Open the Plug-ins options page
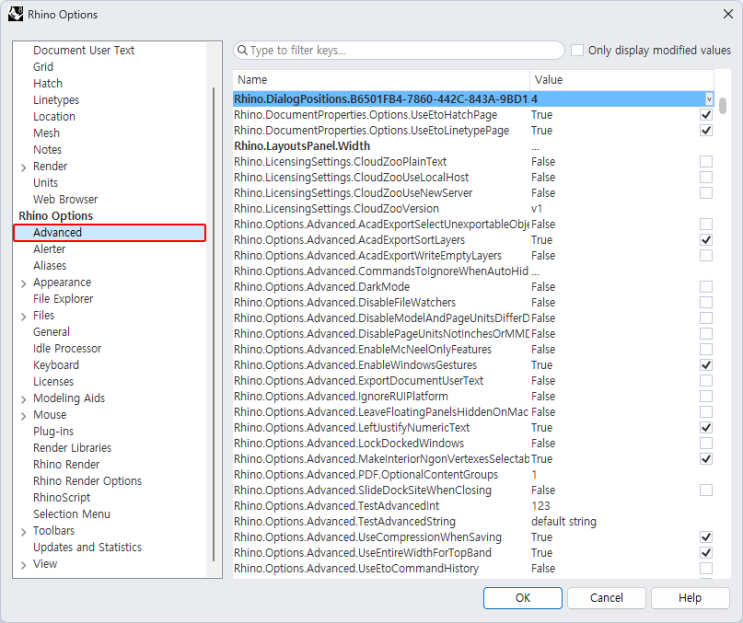The image size is (743, 623). pos(53,432)
